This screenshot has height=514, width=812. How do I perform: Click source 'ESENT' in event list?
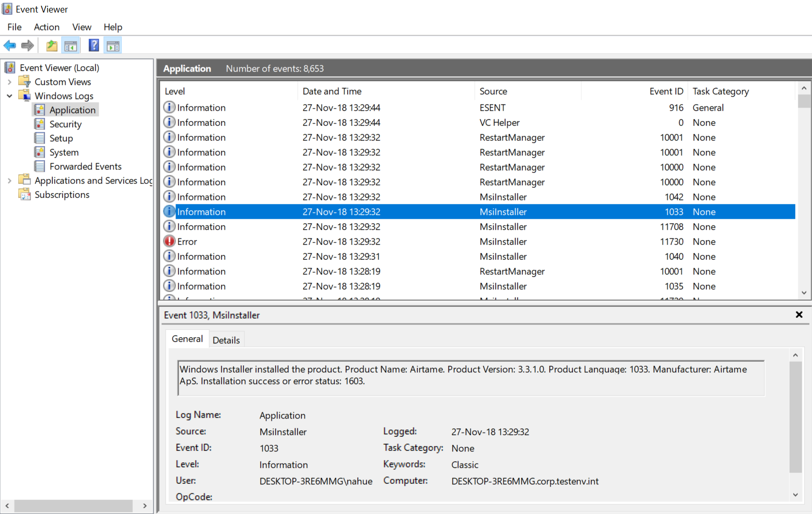492,107
